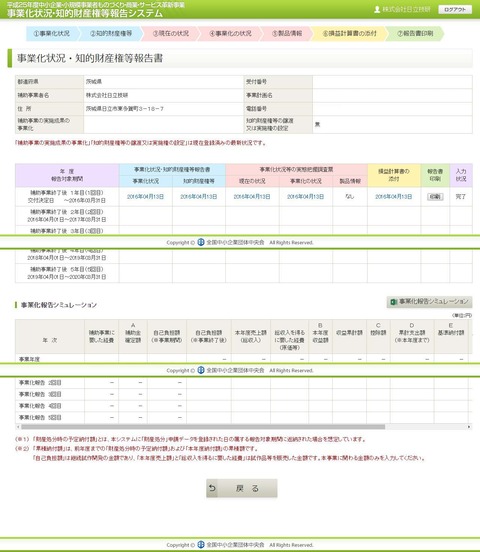480x552 pixels.
Task: Click the 完了 status in 入力状況 column
Action: tap(461, 197)
